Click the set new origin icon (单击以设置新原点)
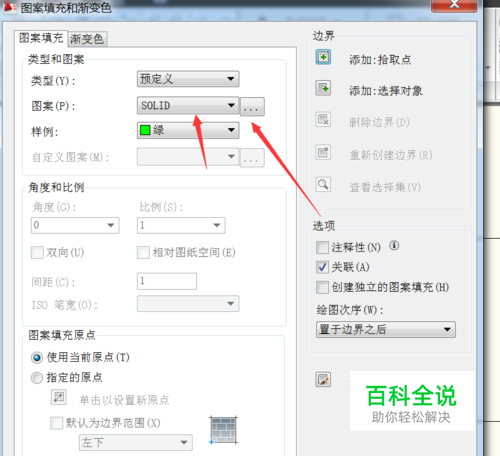 59,397
